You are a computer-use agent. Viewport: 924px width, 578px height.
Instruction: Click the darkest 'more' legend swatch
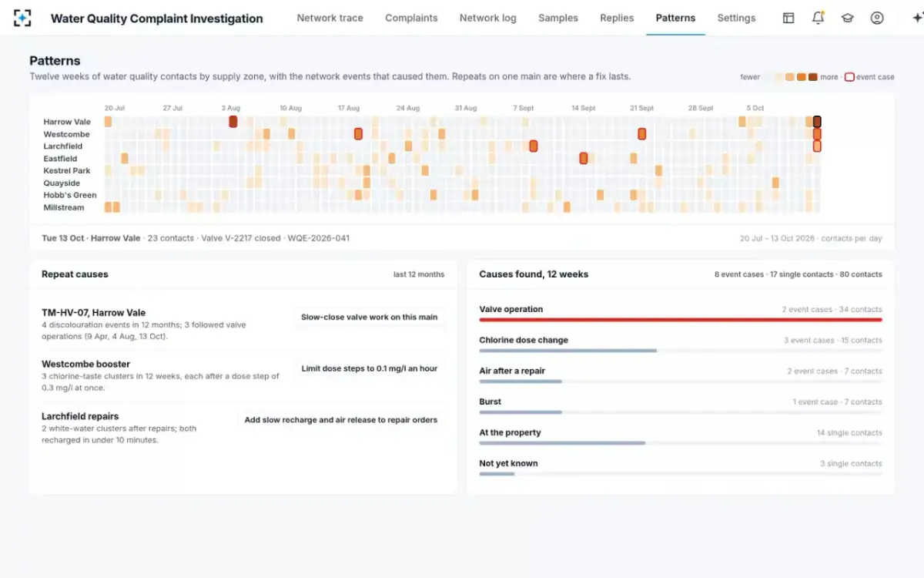[x=813, y=77]
